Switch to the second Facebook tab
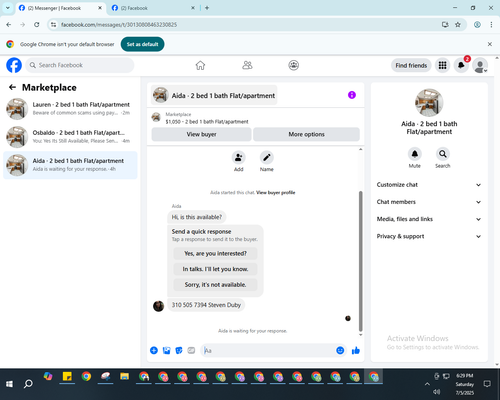 [x=154, y=8]
